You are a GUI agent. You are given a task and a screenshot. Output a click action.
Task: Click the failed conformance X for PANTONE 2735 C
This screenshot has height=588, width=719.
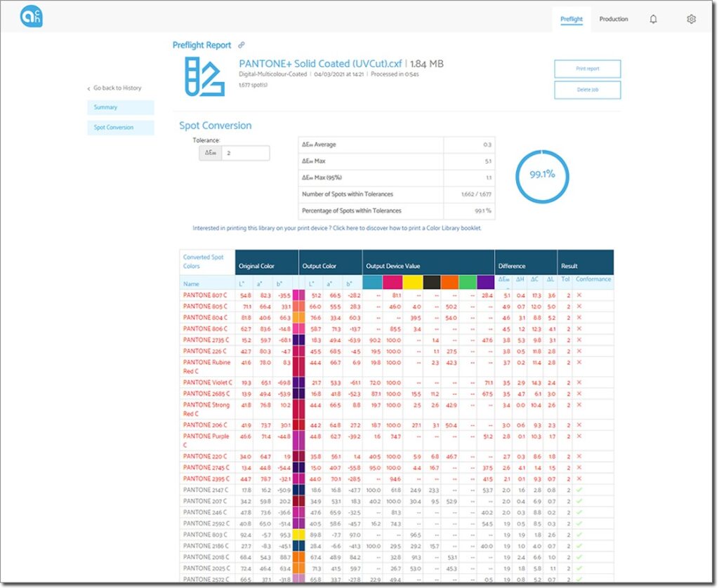click(579, 340)
